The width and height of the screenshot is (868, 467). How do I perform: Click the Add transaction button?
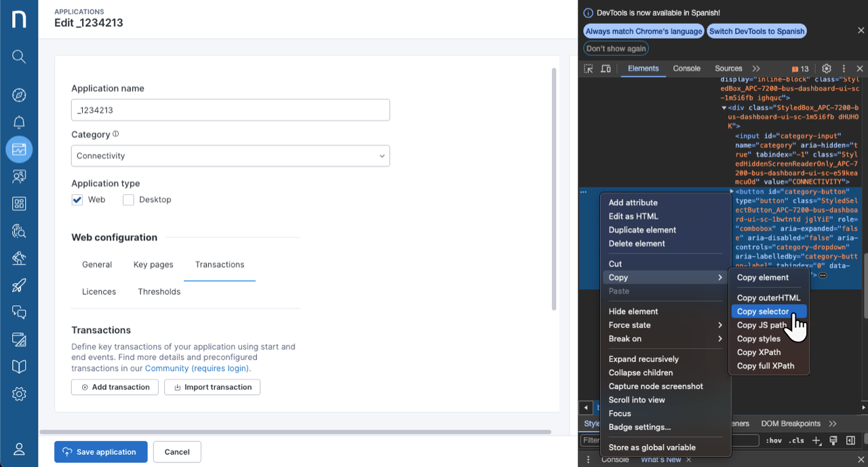(115, 387)
